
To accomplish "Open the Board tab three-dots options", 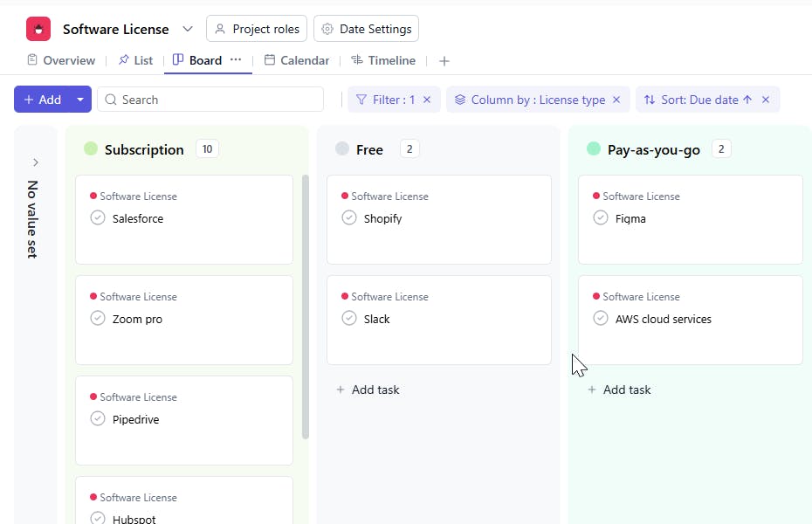I will pos(236,60).
